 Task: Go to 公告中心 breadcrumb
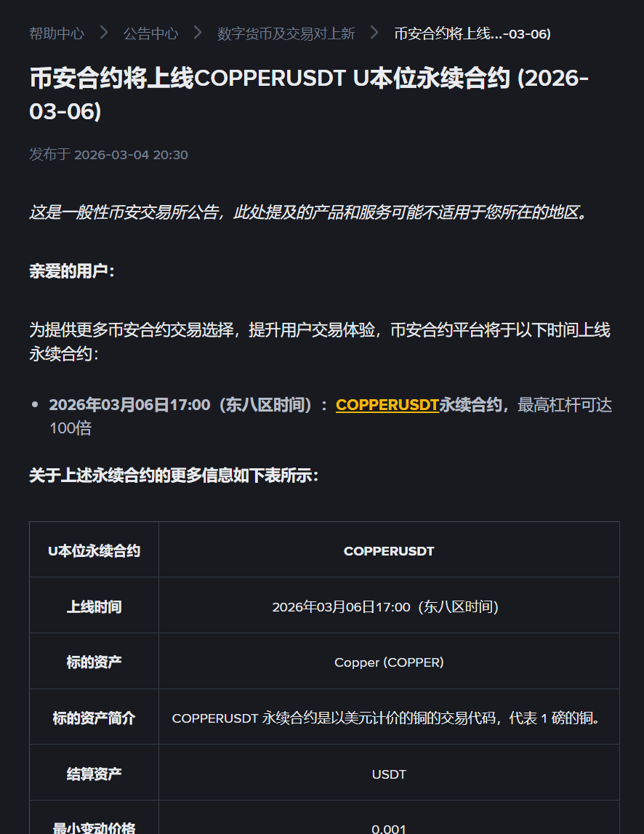point(150,33)
